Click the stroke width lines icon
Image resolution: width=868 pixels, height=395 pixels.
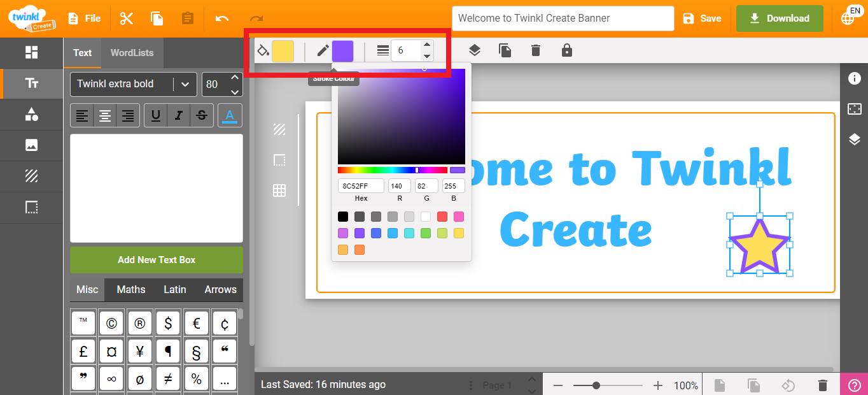(383, 50)
